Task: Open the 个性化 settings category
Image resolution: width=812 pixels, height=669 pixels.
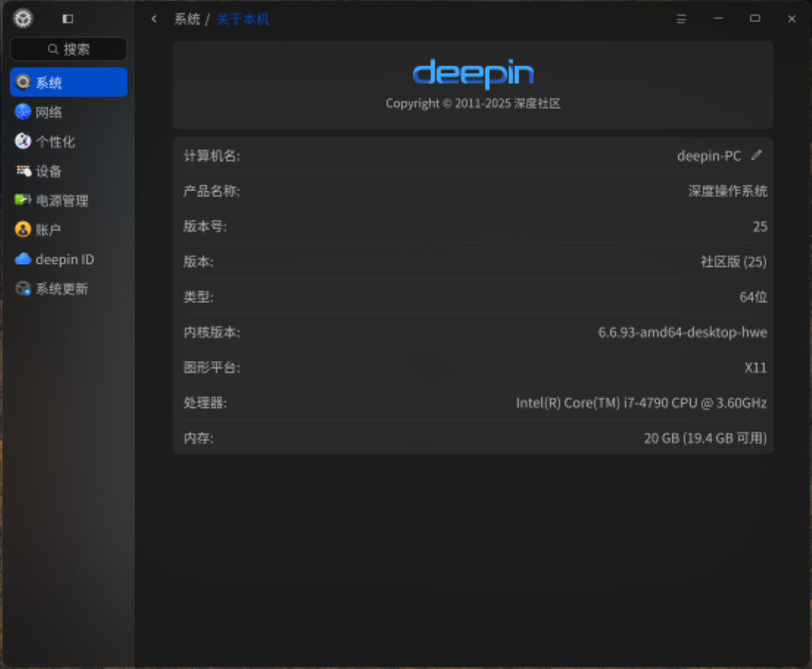Action: [x=68, y=141]
